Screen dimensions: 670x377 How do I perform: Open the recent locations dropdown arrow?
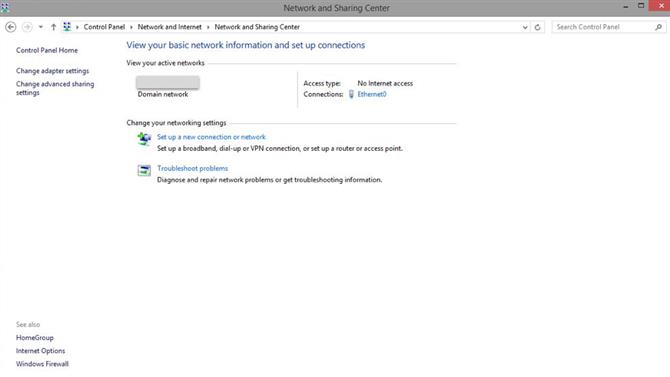[x=41, y=27]
